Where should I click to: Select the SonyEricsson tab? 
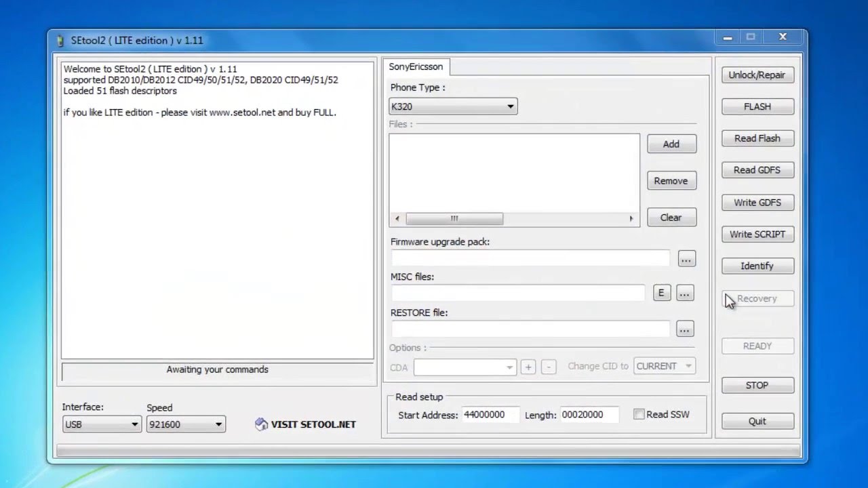click(x=416, y=66)
